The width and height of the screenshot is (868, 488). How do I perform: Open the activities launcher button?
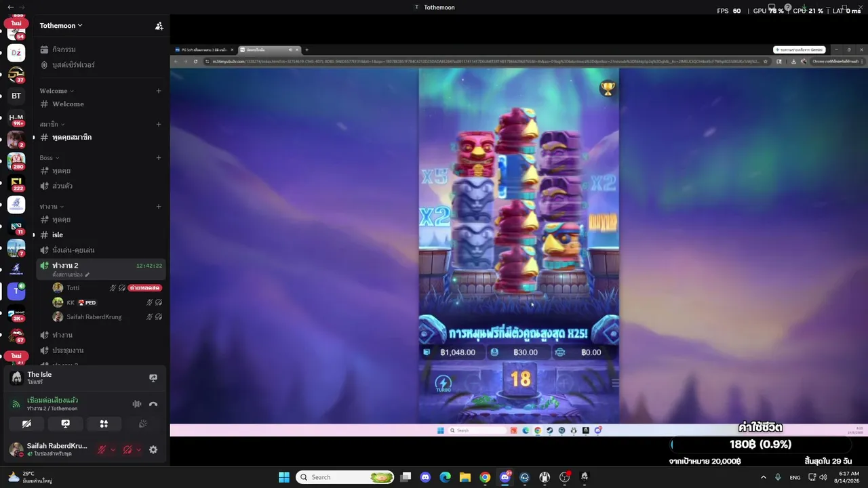[x=104, y=424]
